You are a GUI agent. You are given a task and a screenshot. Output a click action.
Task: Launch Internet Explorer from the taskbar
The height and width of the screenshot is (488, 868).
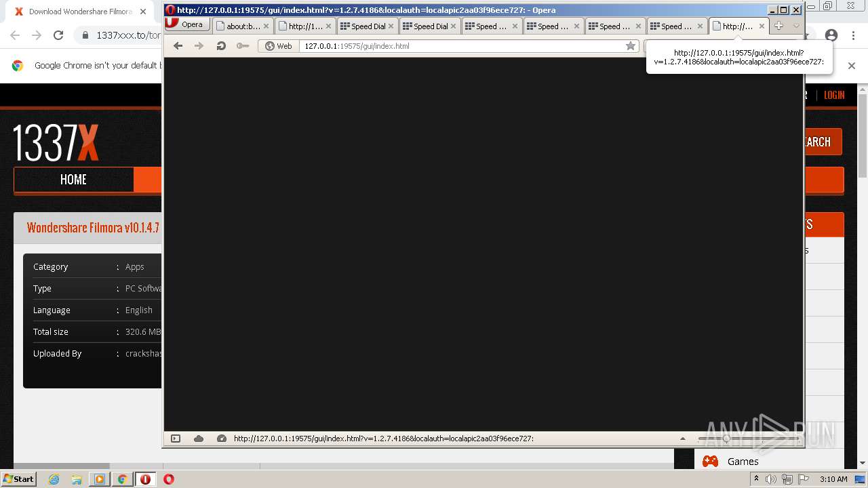[x=54, y=479]
